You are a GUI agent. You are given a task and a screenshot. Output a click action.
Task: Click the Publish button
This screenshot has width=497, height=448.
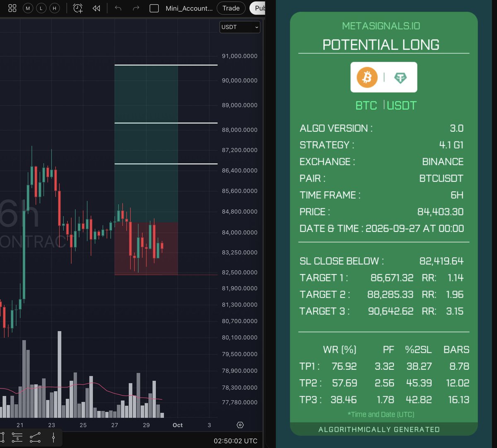[258, 8]
